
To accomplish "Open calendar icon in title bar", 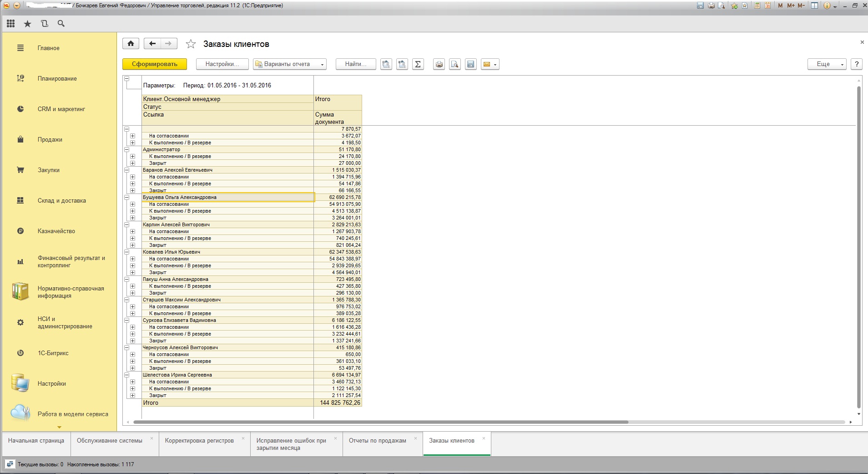I will pos(768,5).
